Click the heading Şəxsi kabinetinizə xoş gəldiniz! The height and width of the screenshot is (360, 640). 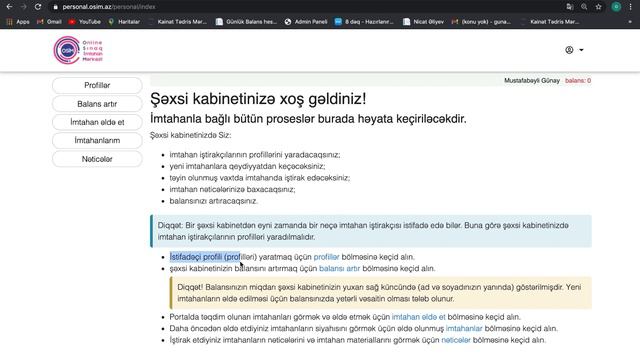(x=258, y=99)
